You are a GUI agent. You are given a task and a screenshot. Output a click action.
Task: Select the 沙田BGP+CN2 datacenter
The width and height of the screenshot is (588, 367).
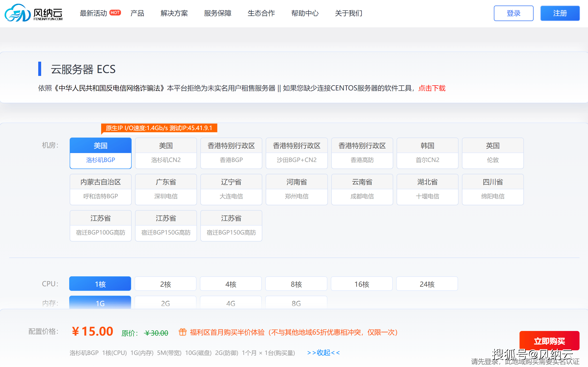[297, 153]
